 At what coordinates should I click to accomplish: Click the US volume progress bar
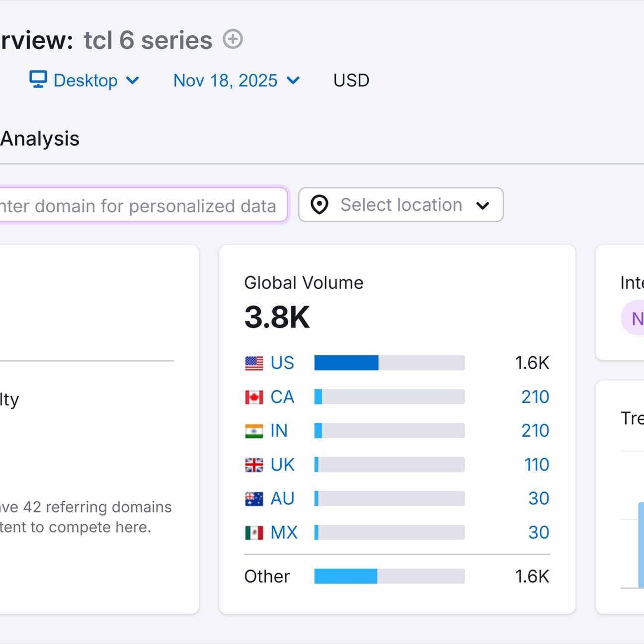pos(390,363)
